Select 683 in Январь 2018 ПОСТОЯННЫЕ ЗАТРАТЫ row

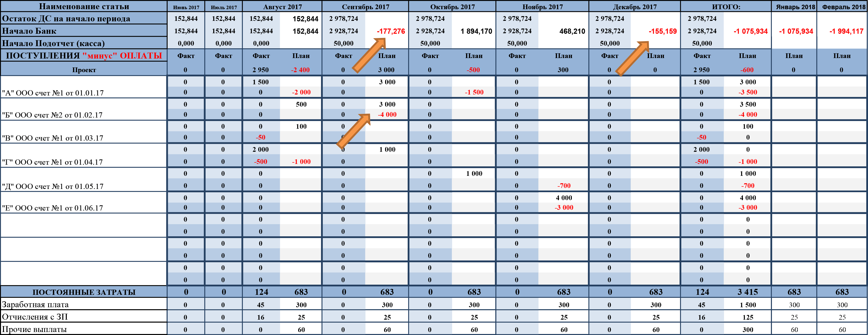(x=794, y=292)
